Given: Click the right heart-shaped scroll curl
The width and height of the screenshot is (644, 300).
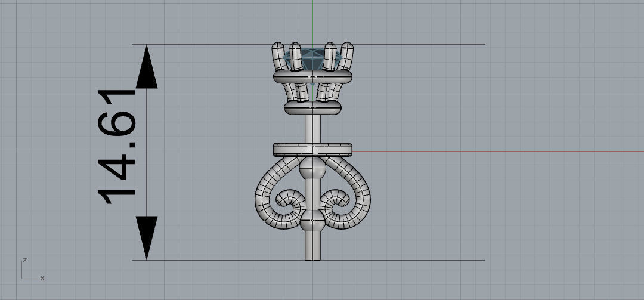Looking at the screenshot, I should point(345,193).
